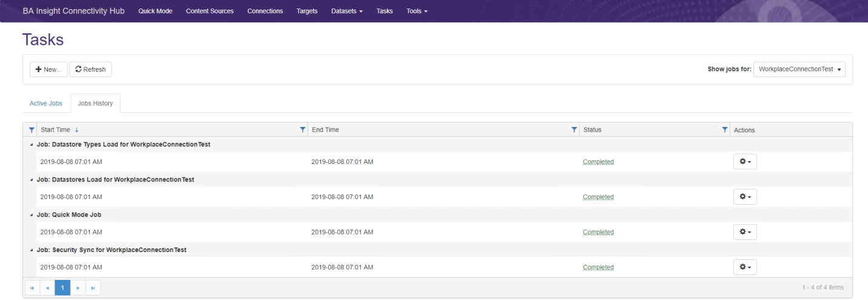Switch to the Active Jobs tab
This screenshot has width=868, height=300.
pos(46,103)
